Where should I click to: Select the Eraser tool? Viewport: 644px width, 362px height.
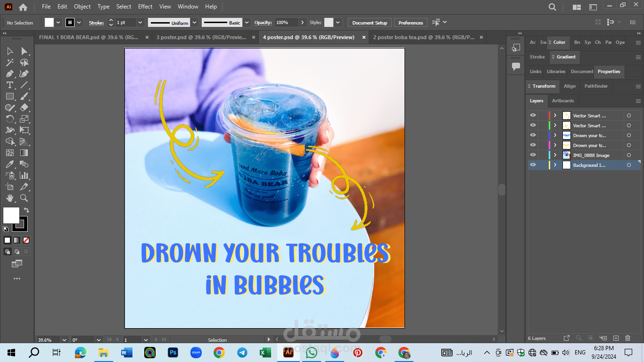coord(25,107)
